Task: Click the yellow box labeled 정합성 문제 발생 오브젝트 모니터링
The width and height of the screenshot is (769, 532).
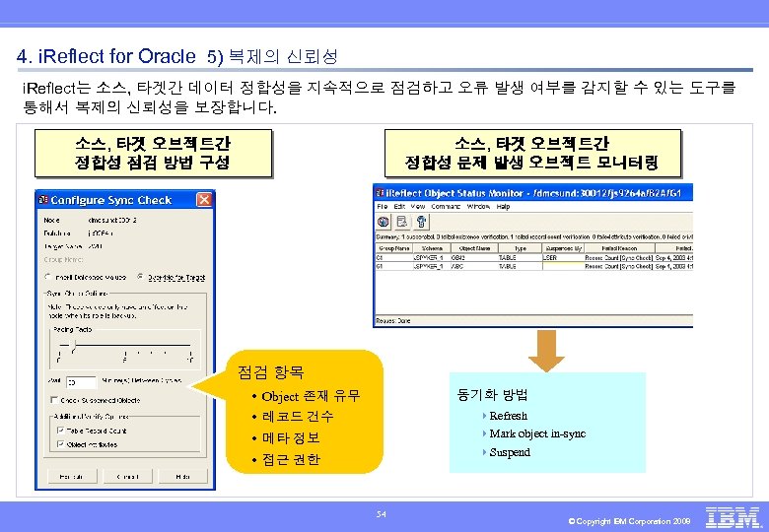Action: [532, 153]
